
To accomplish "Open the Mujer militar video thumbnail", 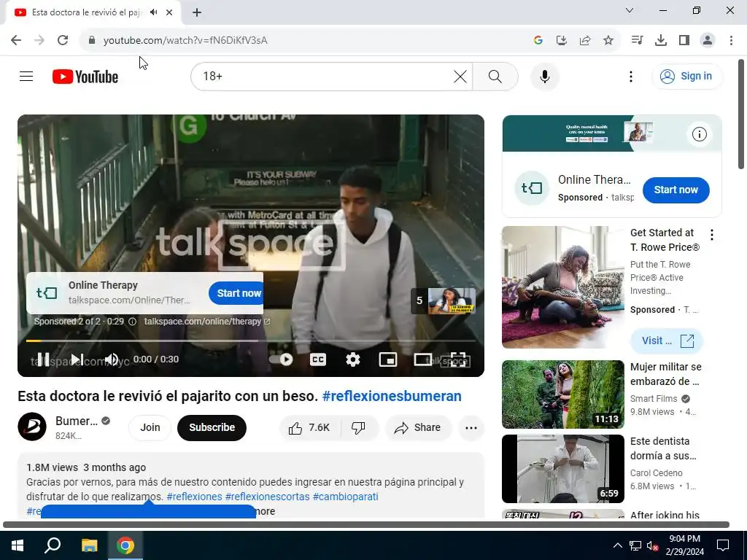I will coord(562,394).
